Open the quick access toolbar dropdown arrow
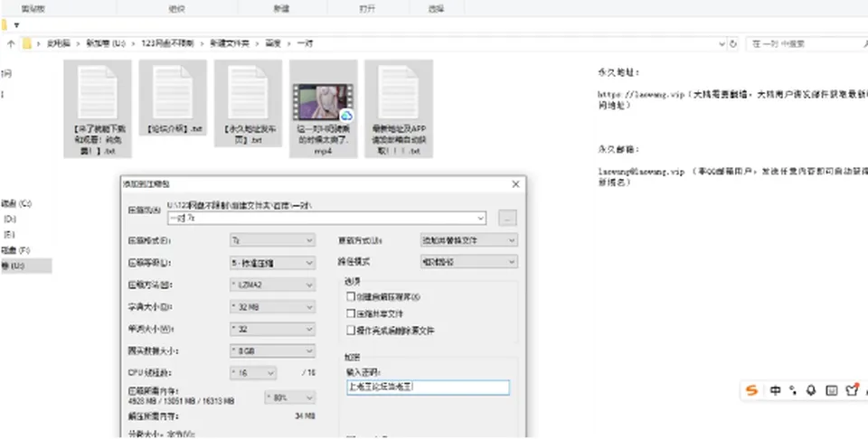 (x=16, y=25)
